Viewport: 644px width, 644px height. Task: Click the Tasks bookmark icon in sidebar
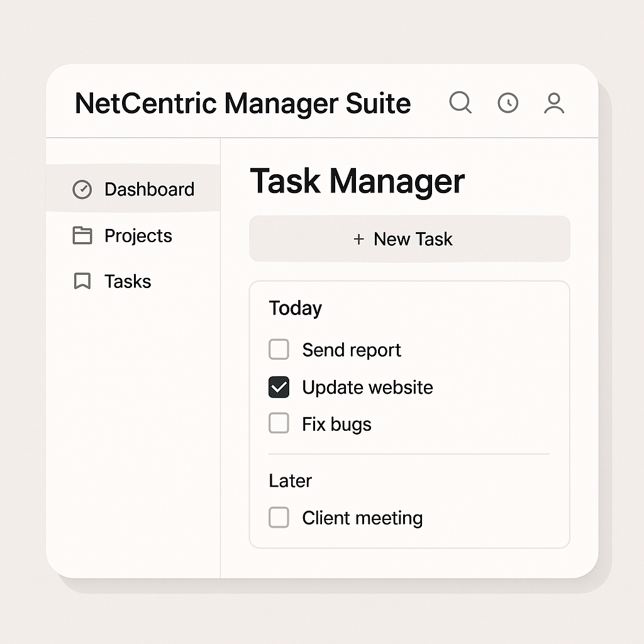[82, 282]
